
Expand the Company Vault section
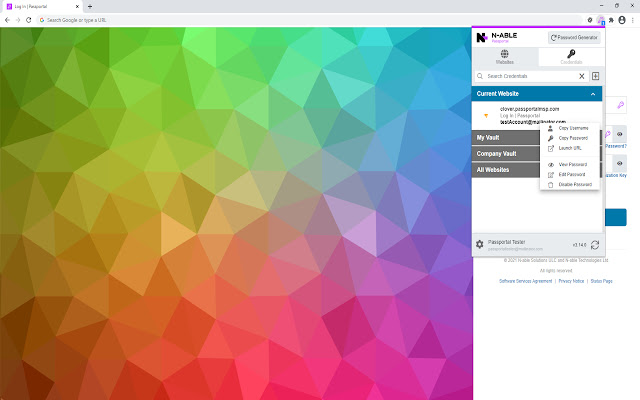505,154
